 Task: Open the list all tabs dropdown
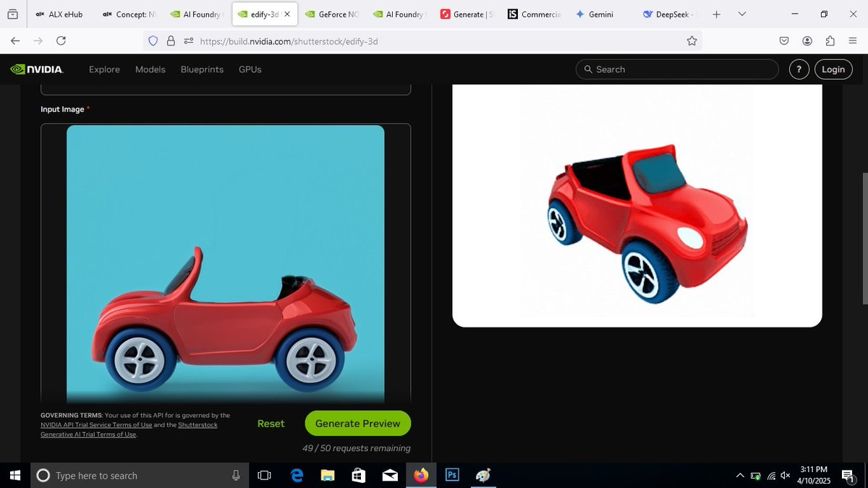coord(741,14)
